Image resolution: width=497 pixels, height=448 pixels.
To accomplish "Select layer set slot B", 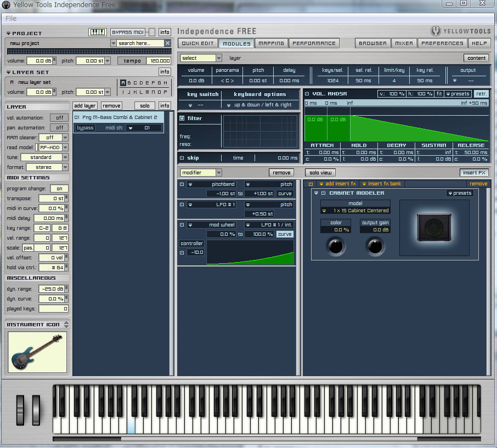I will pos(129,83).
